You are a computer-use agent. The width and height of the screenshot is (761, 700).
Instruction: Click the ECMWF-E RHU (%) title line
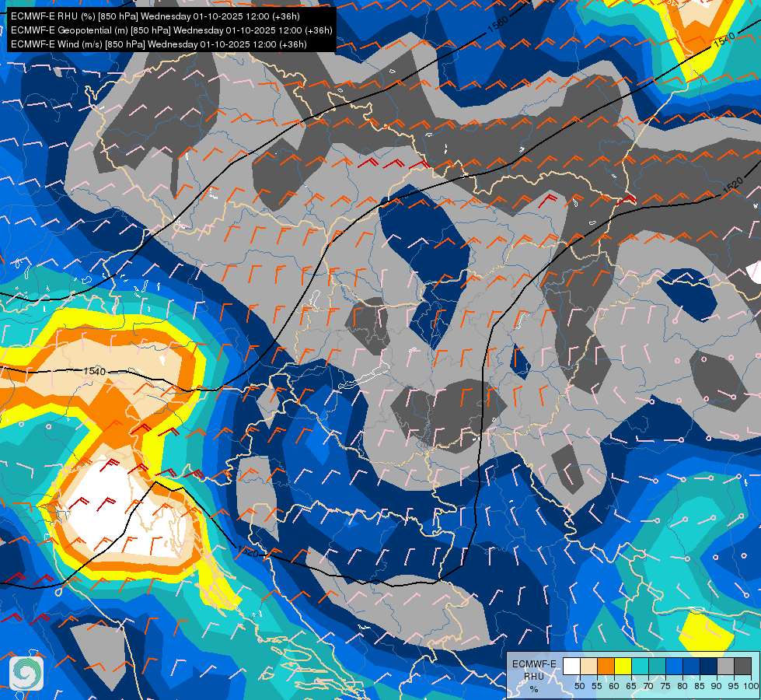[x=155, y=16]
